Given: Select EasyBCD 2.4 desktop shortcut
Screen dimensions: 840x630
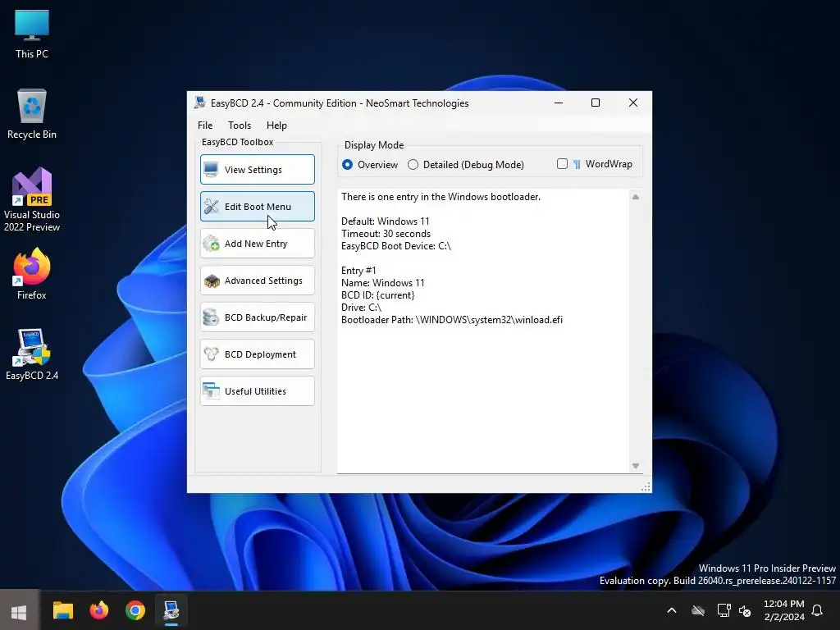Looking at the screenshot, I should tap(32, 354).
